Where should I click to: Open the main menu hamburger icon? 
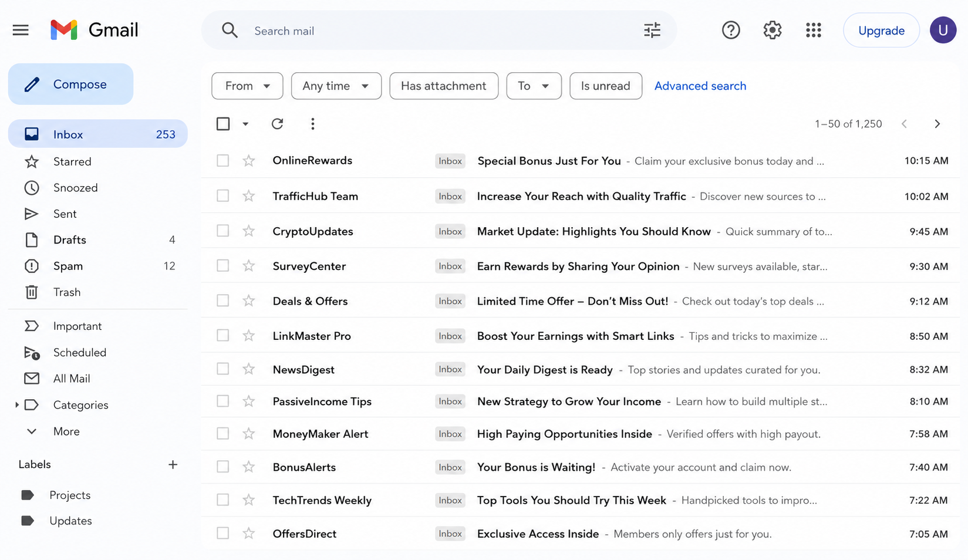(21, 30)
